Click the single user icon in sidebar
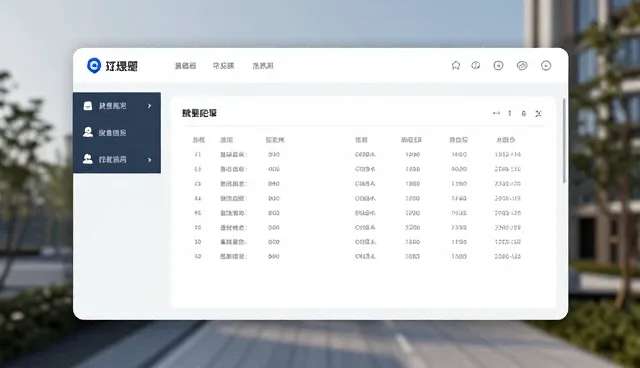 (x=88, y=132)
